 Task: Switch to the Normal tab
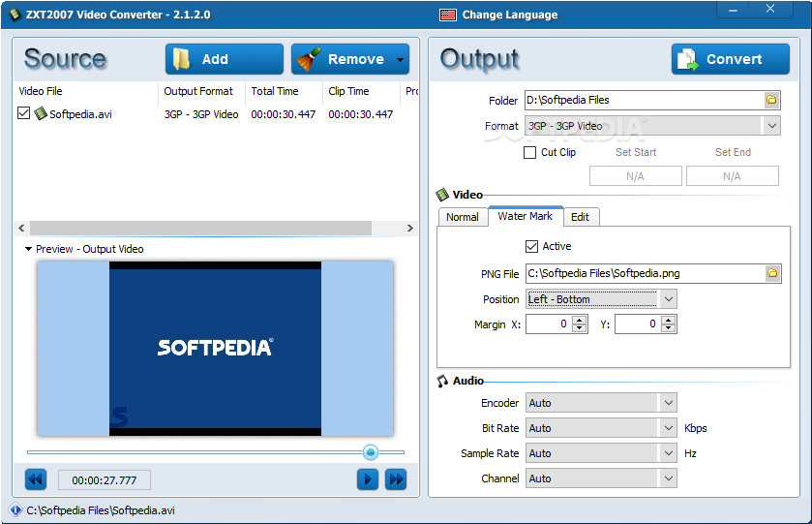pos(463,217)
